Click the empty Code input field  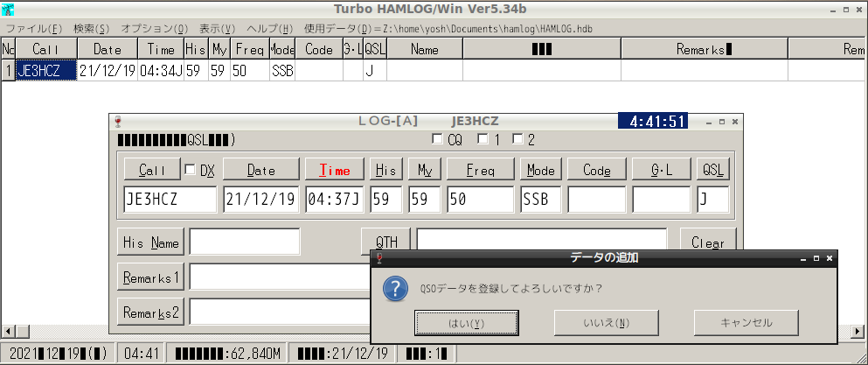[x=597, y=200]
